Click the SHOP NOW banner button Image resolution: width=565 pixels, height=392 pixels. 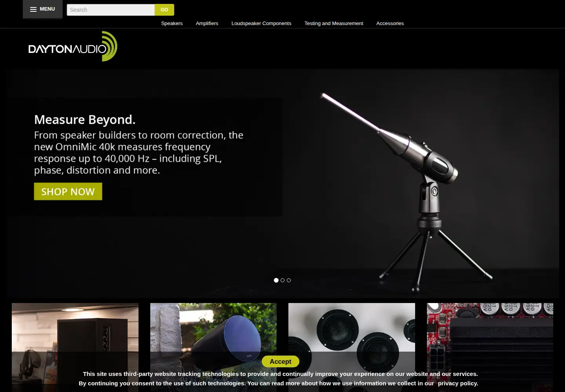(68, 191)
